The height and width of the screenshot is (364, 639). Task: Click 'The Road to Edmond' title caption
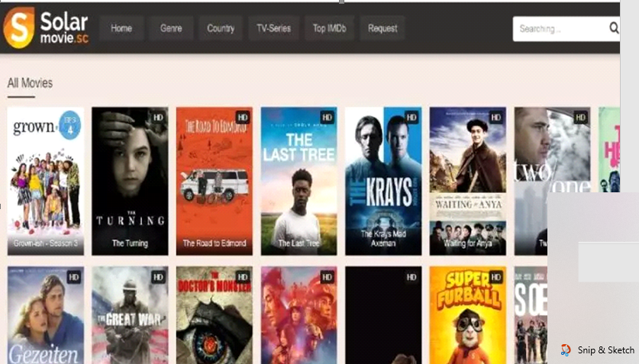coord(215,243)
